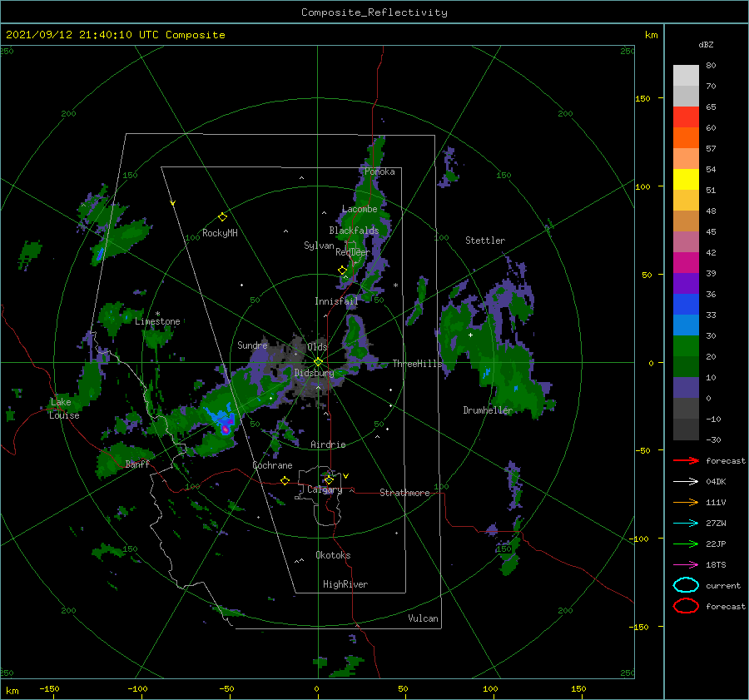Click the Okotoks city label
This screenshot has height=700, width=749.
tap(333, 555)
